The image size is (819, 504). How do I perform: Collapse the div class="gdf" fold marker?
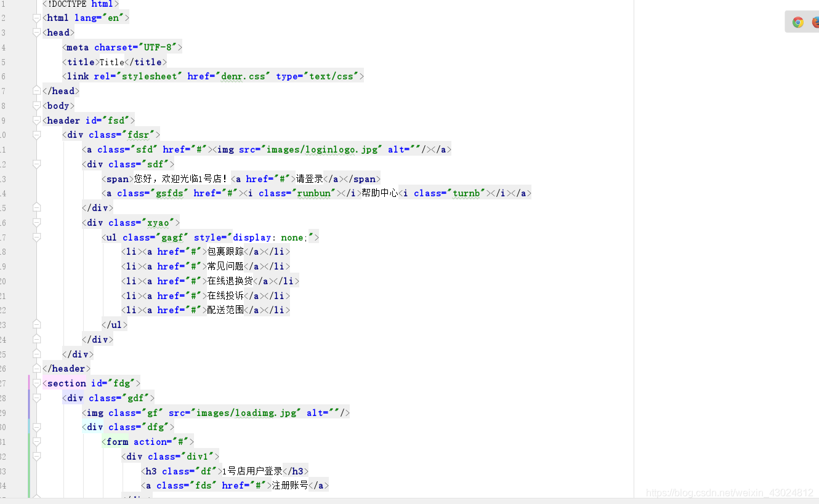coord(37,398)
